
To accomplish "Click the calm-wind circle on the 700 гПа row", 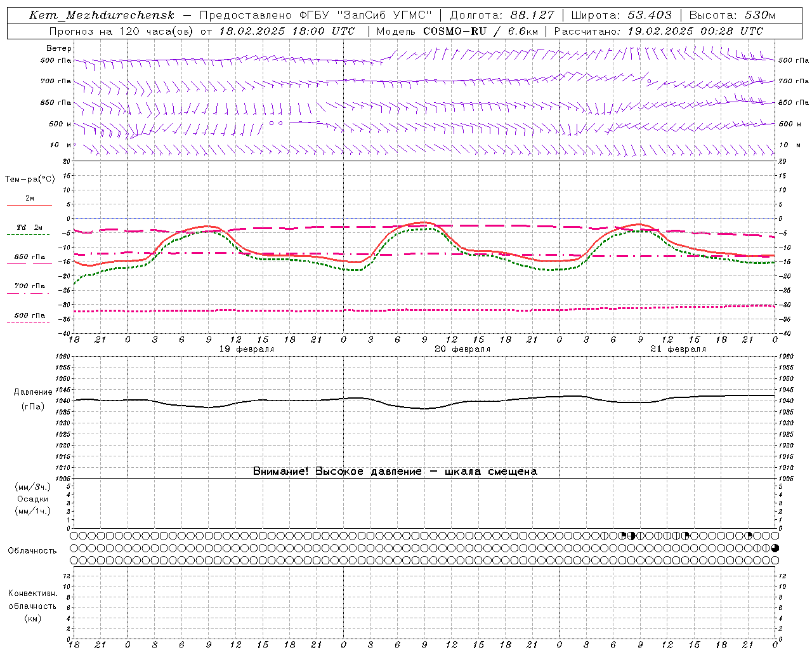I will coord(648,81).
